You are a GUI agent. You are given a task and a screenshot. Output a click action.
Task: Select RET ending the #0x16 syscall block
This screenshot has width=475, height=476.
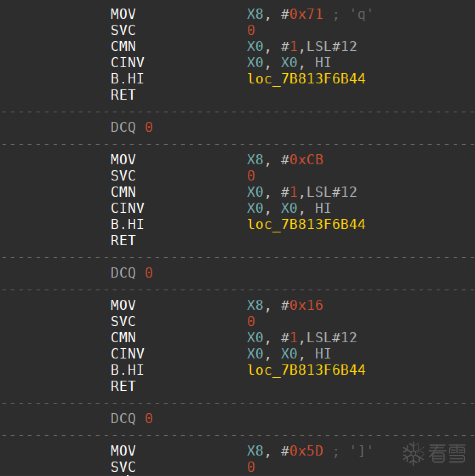(x=123, y=386)
